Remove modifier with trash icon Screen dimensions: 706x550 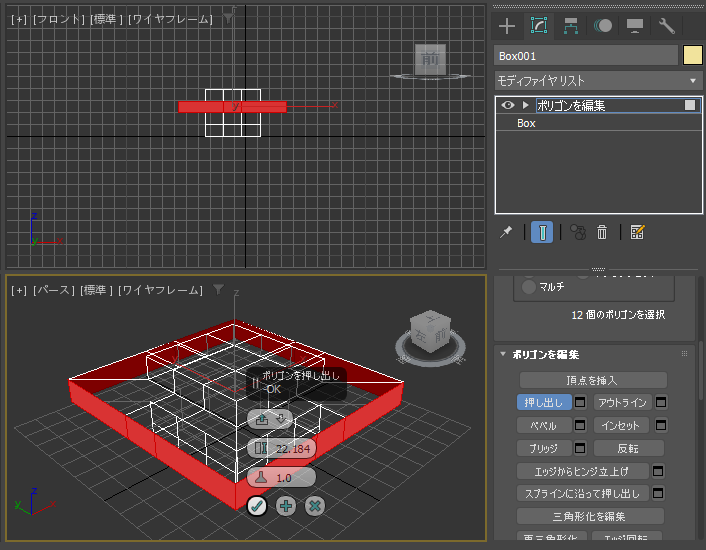tap(602, 232)
